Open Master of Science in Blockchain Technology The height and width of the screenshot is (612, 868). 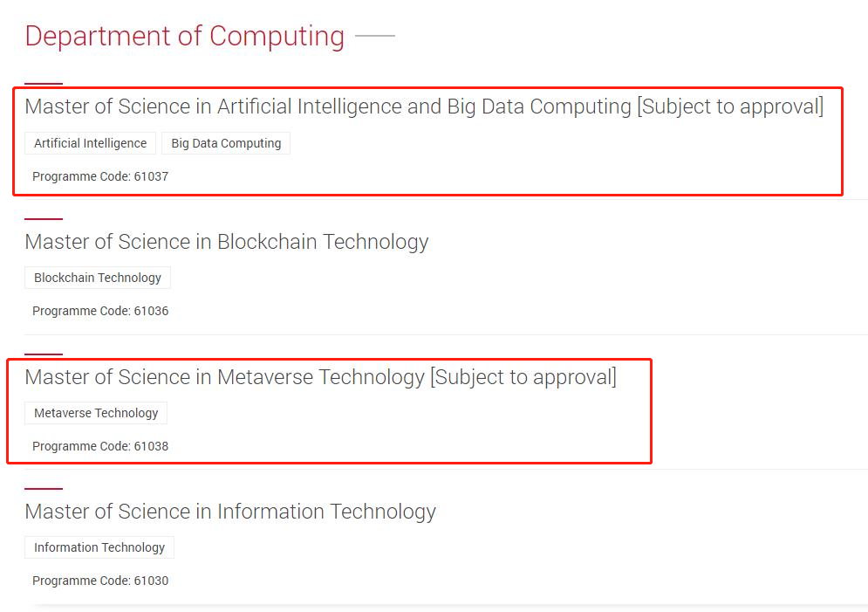(x=227, y=242)
